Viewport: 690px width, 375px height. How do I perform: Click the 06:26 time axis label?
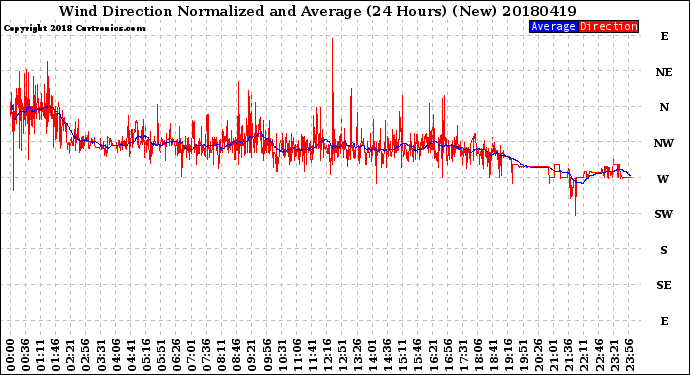[176, 355]
